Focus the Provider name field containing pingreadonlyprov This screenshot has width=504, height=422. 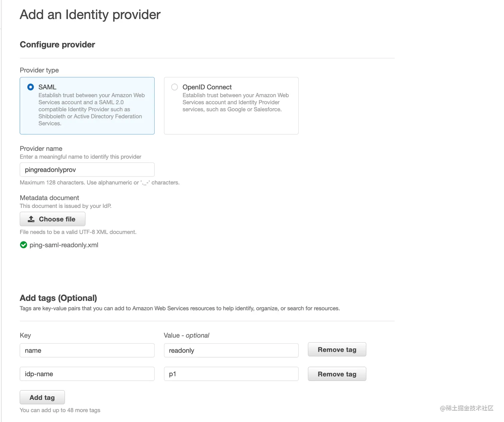[87, 170]
